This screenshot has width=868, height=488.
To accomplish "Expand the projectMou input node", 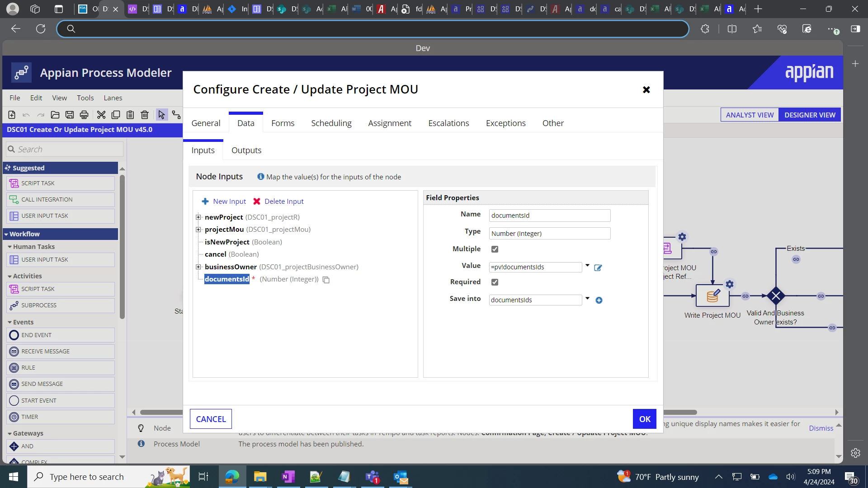I will click(198, 230).
